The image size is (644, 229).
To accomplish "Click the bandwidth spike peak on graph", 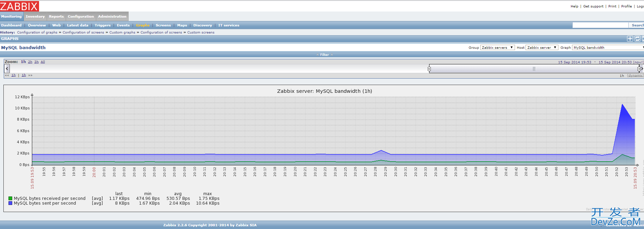I will pos(622,104).
